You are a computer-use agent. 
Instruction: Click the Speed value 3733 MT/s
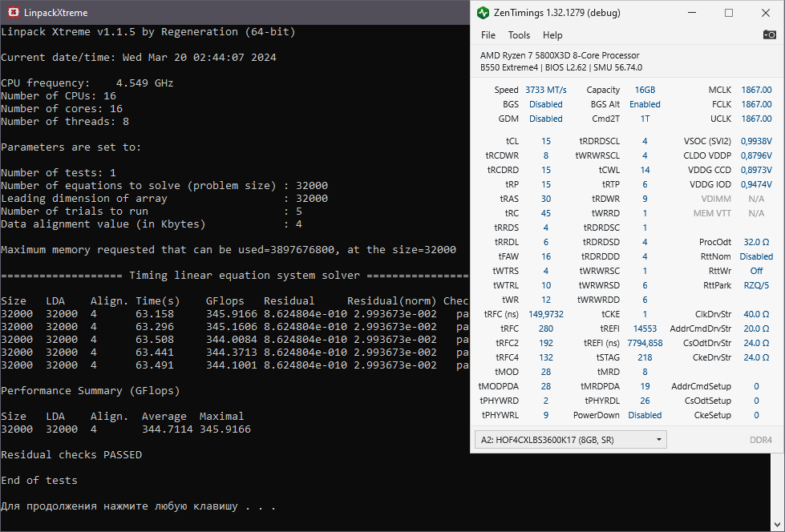pyautogui.click(x=546, y=90)
